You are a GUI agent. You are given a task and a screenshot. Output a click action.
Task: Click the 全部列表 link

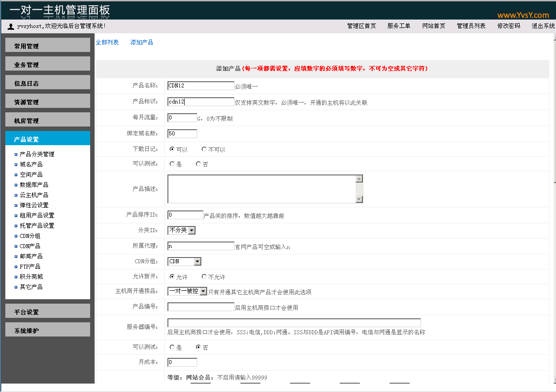pos(107,42)
